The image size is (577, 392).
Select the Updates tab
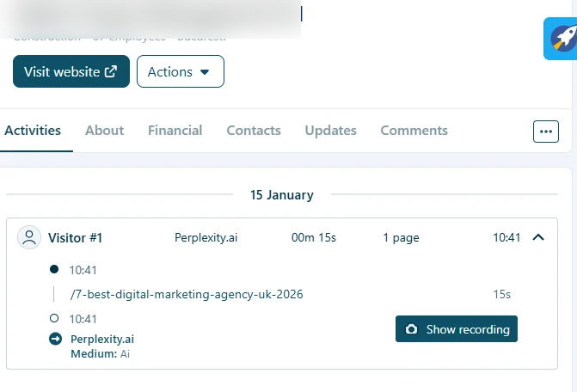(330, 131)
